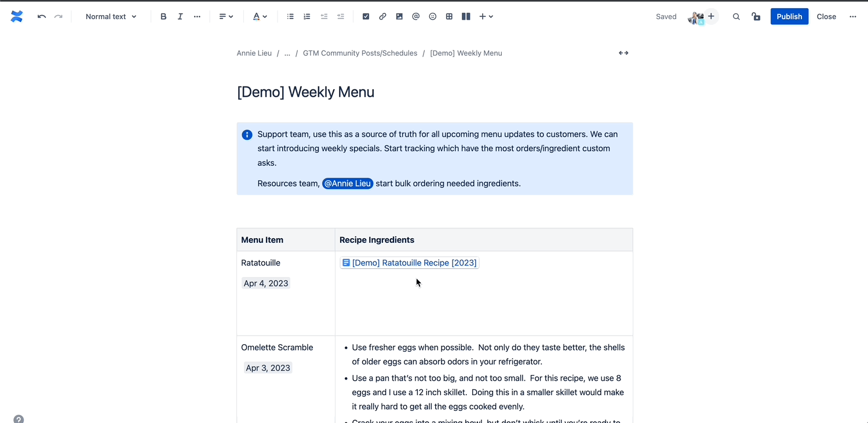Image resolution: width=868 pixels, height=423 pixels.
Task: Click the Confluence logo icon
Action: [x=17, y=17]
